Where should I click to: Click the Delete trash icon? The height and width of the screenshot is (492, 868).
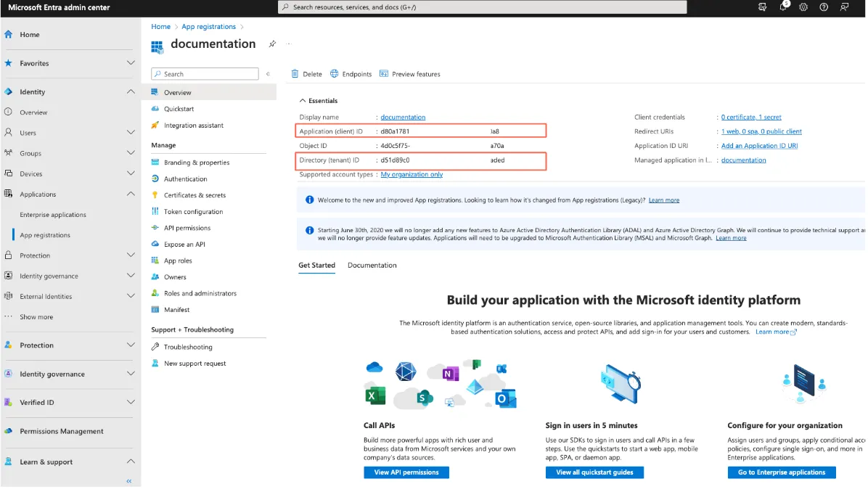tap(295, 73)
